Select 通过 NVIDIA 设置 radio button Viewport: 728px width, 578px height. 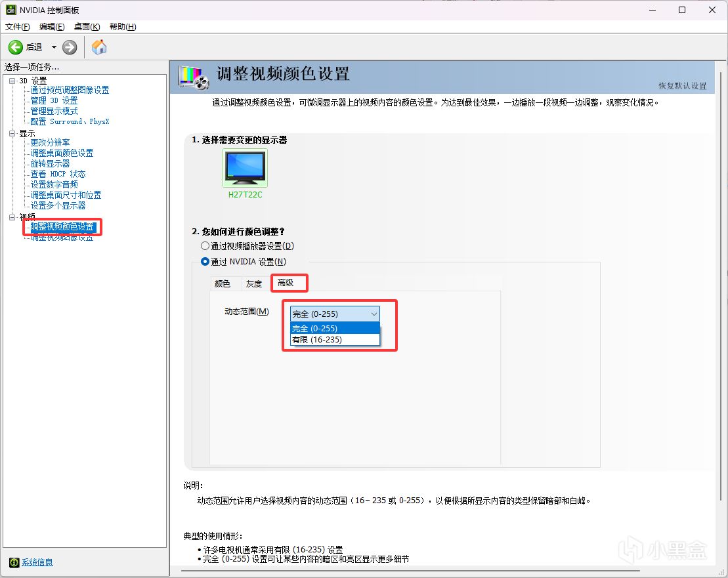(x=205, y=262)
